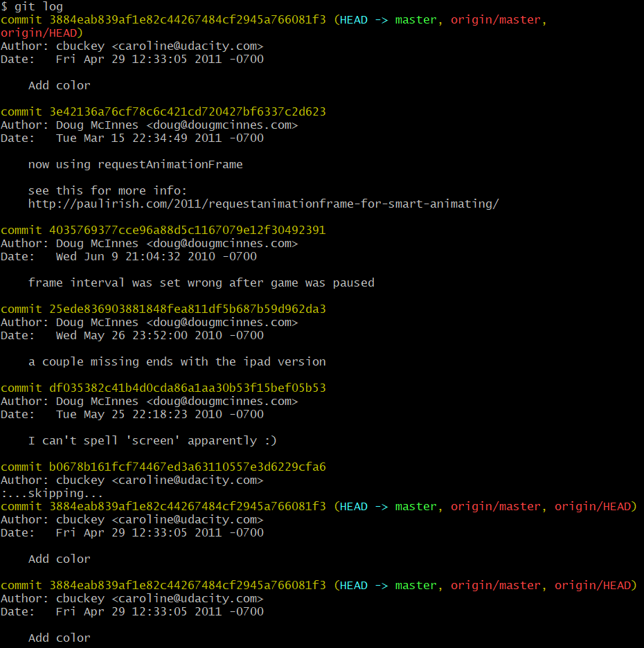This screenshot has height=648, width=644.
Task: Click Author line below commit 3e42136a
Action: pyautogui.click(x=149, y=125)
